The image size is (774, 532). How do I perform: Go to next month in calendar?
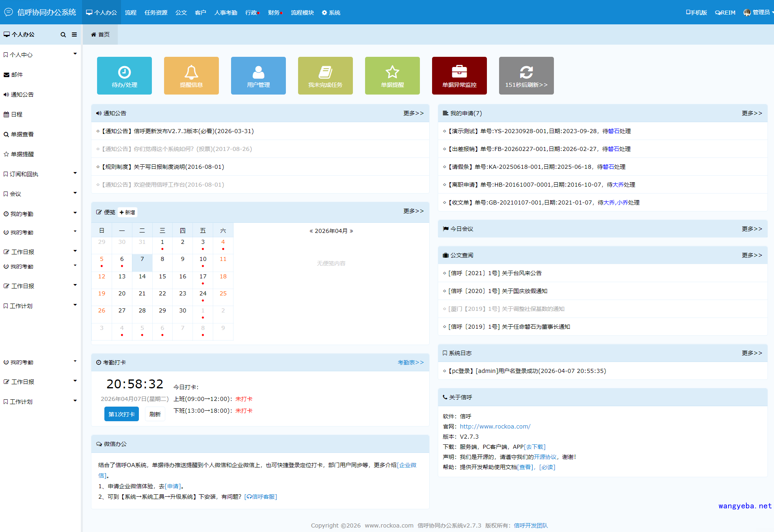click(352, 231)
